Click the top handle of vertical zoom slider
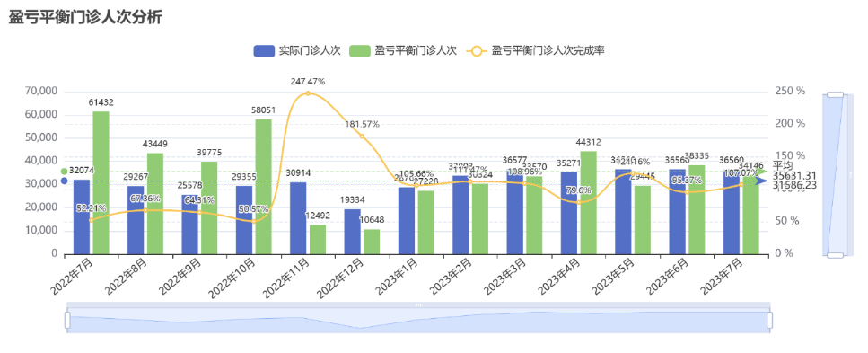868x353 pixels. coord(835,94)
